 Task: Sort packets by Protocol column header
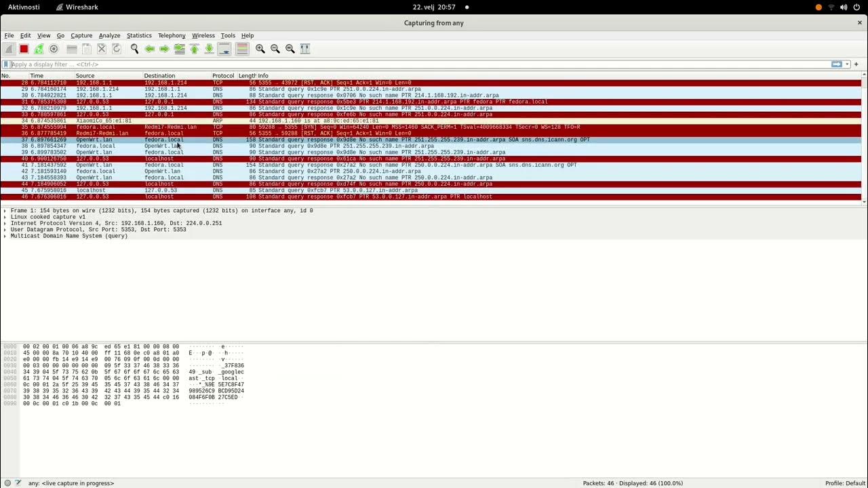coord(224,76)
